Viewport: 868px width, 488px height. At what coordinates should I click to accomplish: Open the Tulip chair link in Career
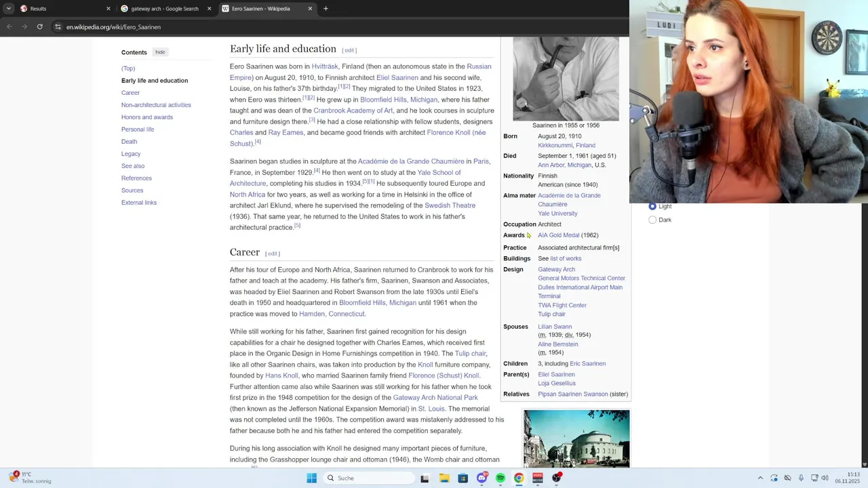click(470, 354)
